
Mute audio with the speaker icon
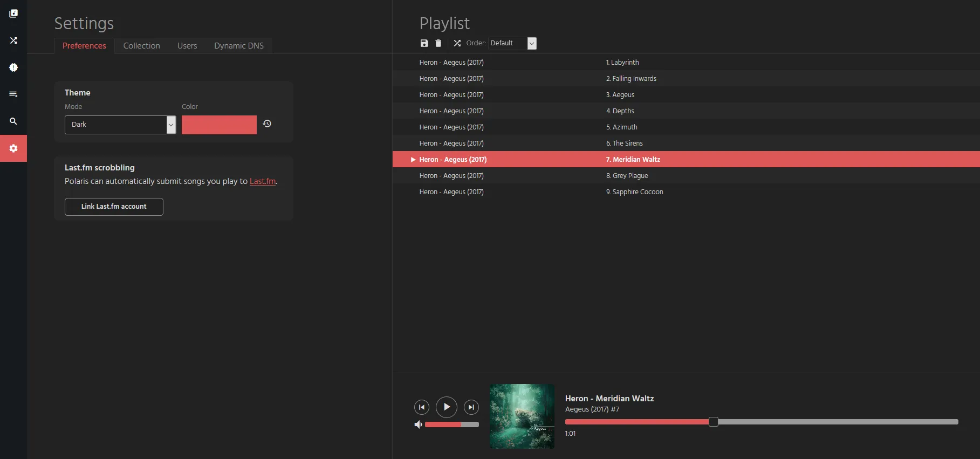pos(418,424)
